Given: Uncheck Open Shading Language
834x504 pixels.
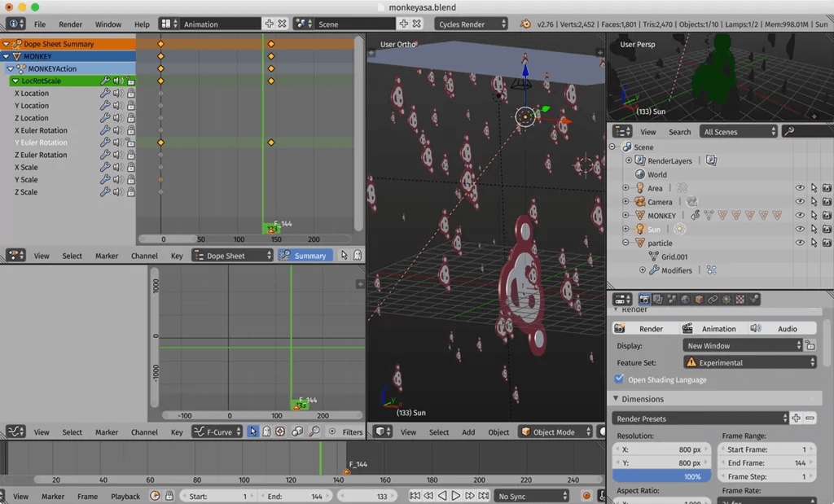Looking at the screenshot, I should point(619,379).
